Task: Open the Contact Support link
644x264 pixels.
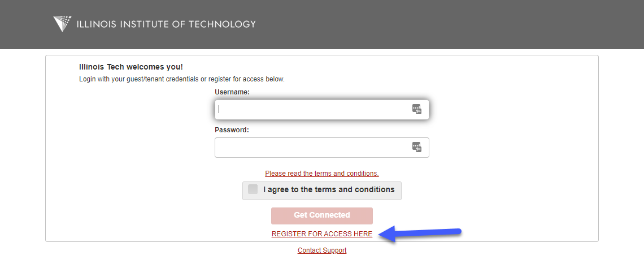Action: pyautogui.click(x=322, y=250)
